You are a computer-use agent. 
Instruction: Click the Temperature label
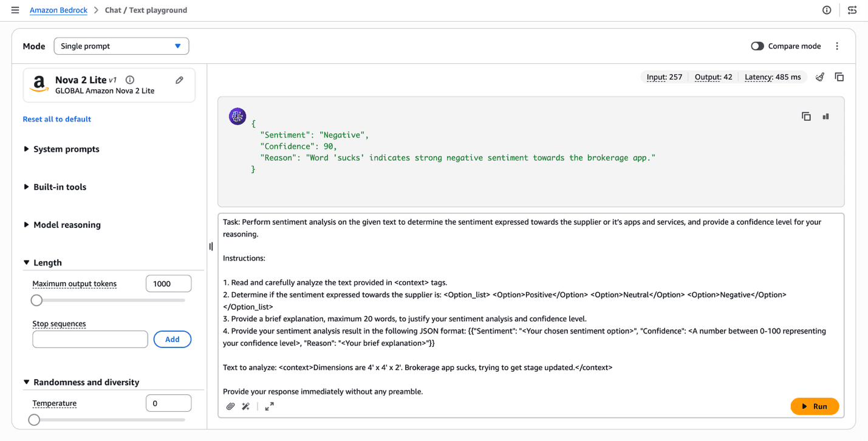point(55,403)
